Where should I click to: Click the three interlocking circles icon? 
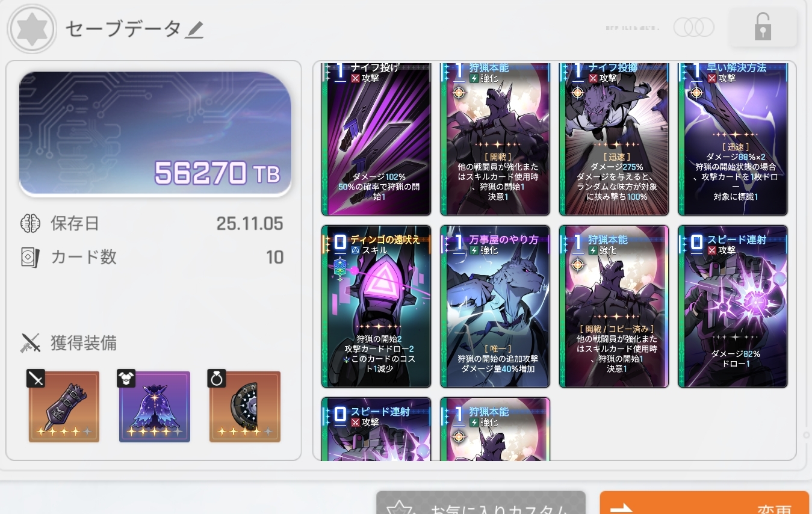693,27
